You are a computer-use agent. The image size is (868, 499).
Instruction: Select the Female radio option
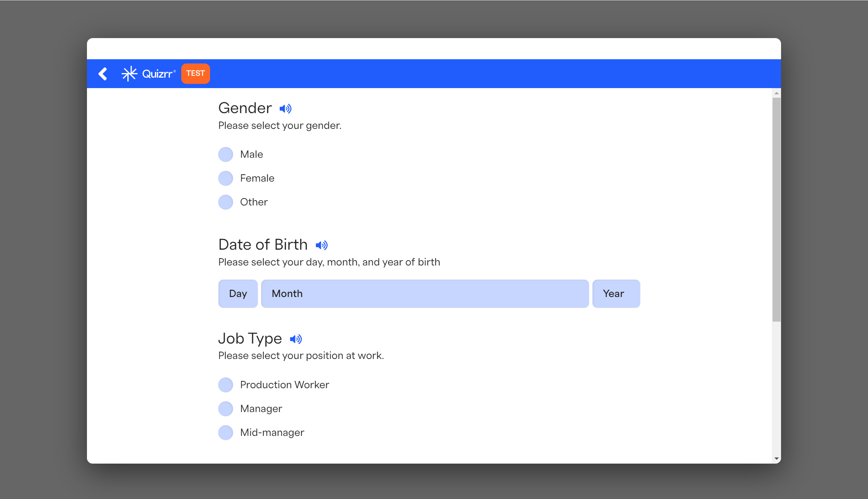(x=226, y=178)
